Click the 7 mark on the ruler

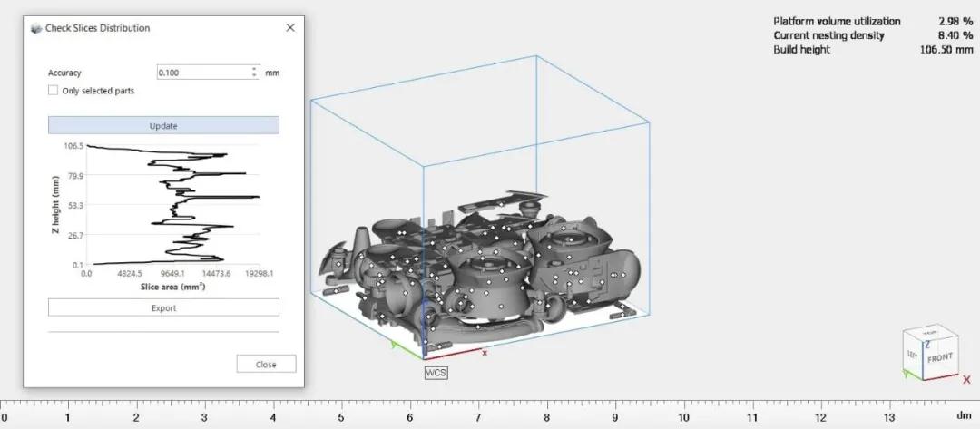click(478, 418)
